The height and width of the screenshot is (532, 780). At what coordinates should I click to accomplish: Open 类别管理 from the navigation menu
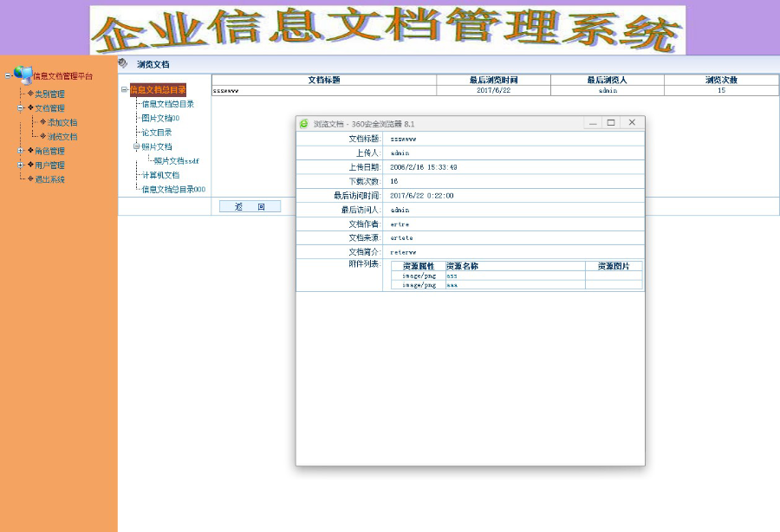[52, 93]
